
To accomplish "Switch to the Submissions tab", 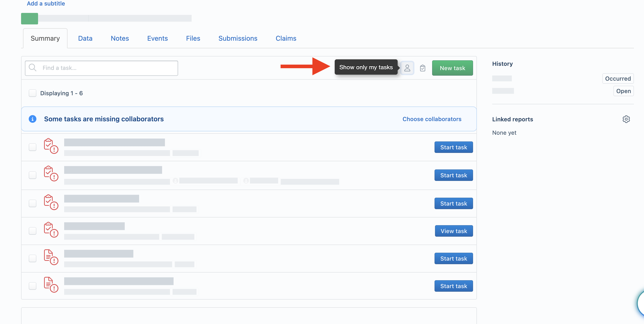I will (238, 39).
